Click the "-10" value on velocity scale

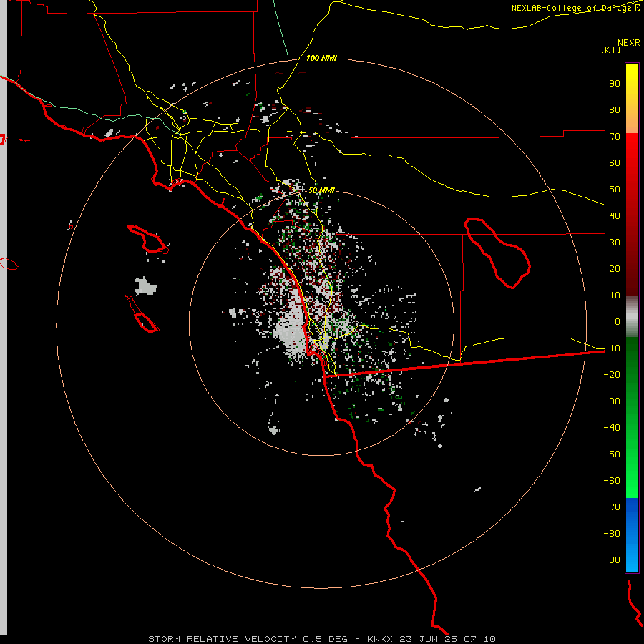(x=612, y=348)
